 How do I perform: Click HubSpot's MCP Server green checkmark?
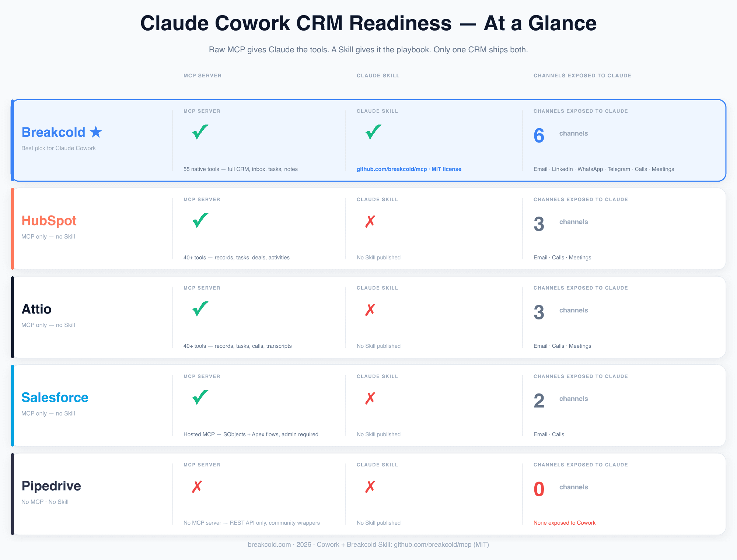pos(200,220)
